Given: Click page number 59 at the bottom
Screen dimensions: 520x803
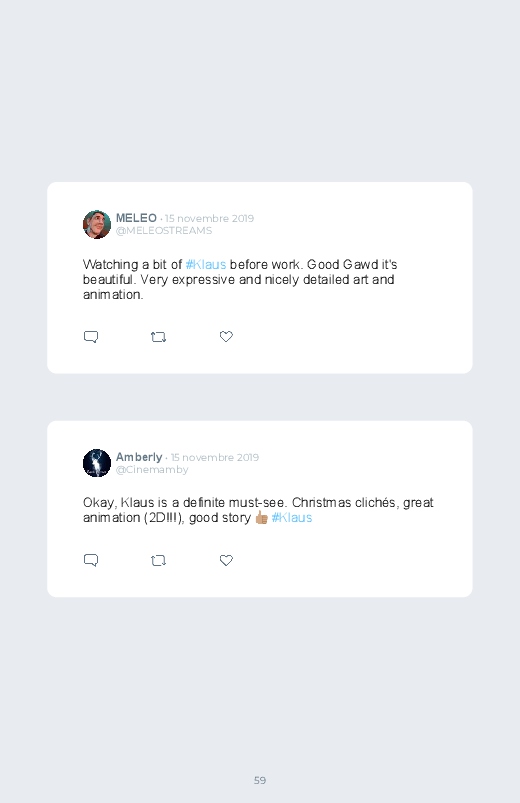Looking at the screenshot, I should [x=260, y=780].
